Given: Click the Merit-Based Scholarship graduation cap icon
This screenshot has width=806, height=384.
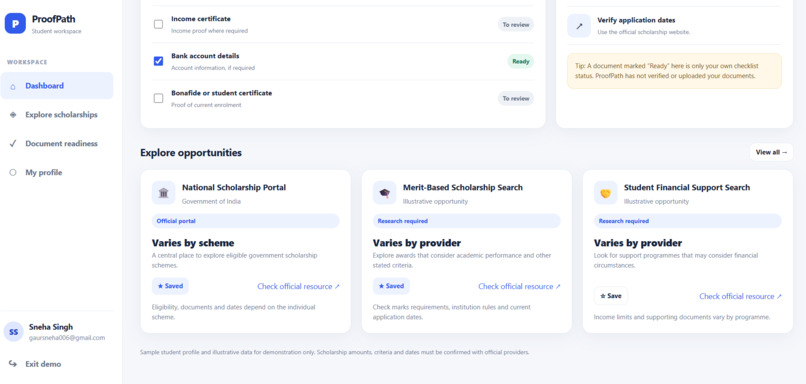Looking at the screenshot, I should point(384,193).
